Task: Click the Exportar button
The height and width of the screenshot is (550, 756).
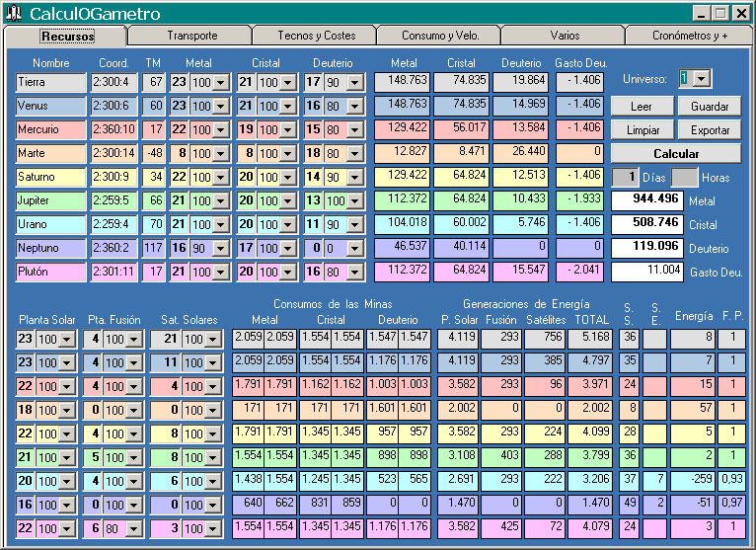Action: point(710,130)
